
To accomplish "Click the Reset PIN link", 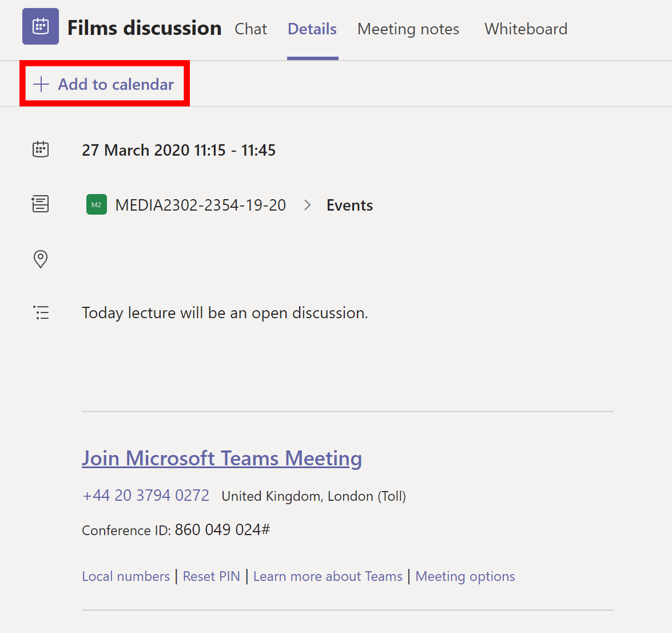I will 211,576.
